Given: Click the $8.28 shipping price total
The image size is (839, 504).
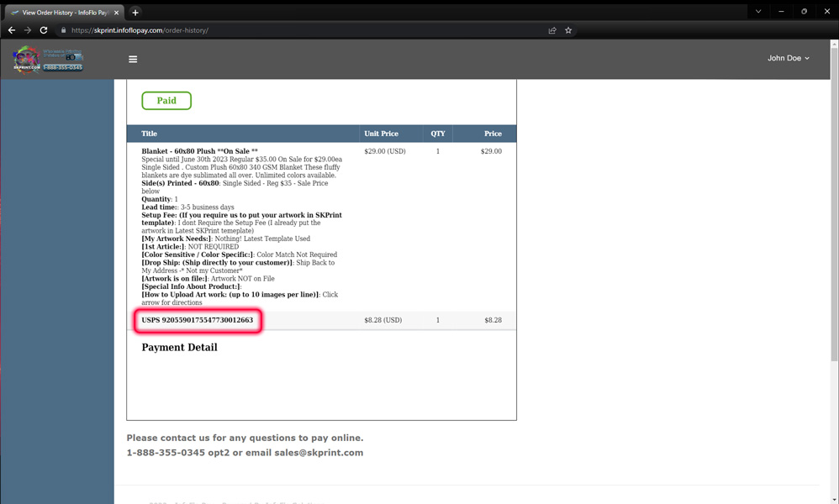Looking at the screenshot, I should (x=493, y=320).
